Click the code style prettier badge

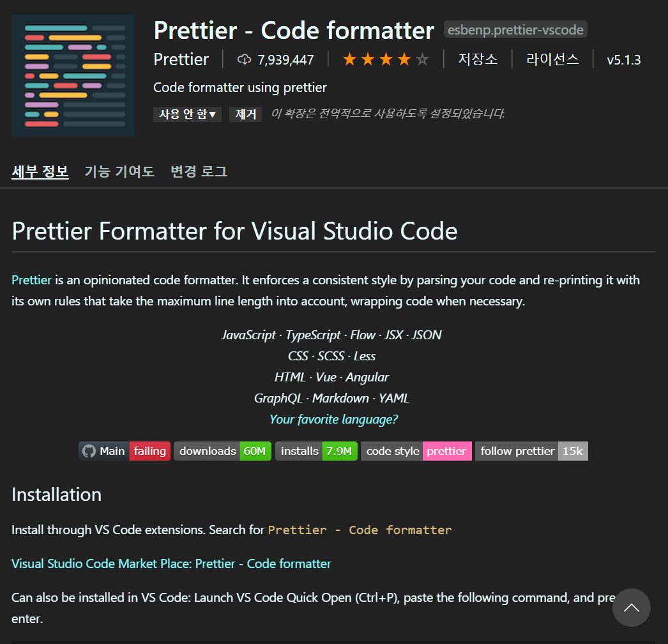[x=416, y=451]
